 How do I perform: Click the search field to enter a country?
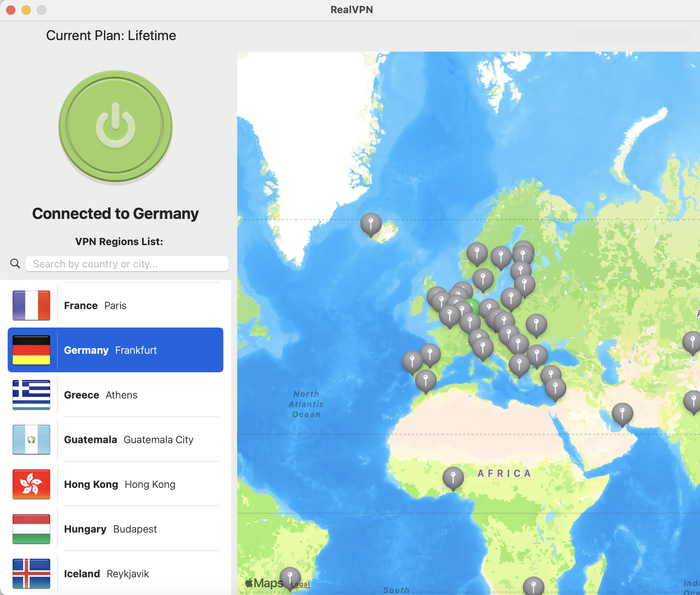tap(127, 263)
